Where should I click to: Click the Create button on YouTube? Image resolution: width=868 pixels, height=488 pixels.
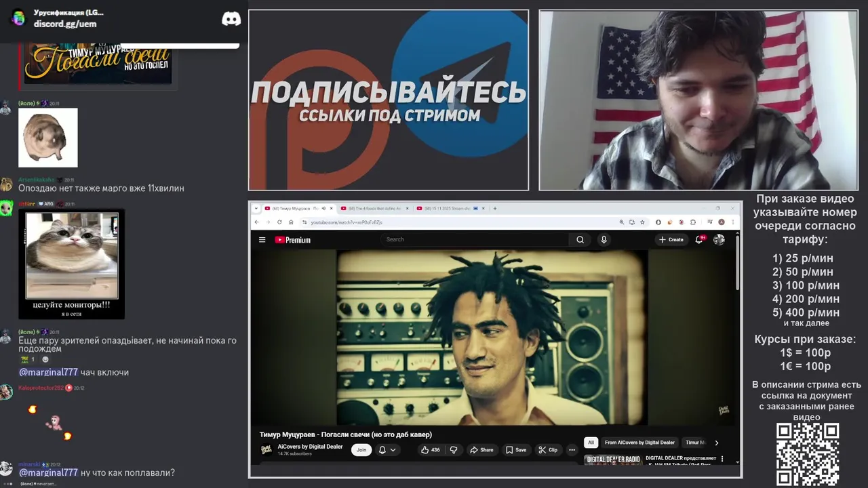[671, 239]
